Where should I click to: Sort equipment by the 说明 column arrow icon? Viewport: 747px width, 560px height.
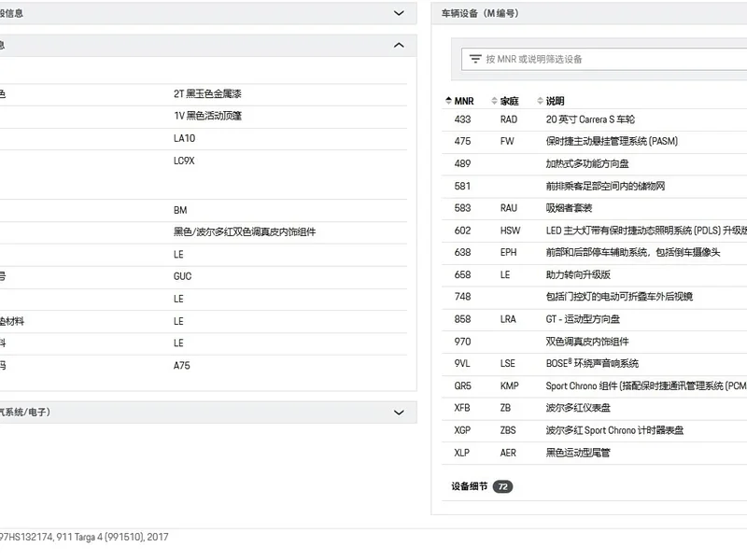pyautogui.click(x=540, y=101)
